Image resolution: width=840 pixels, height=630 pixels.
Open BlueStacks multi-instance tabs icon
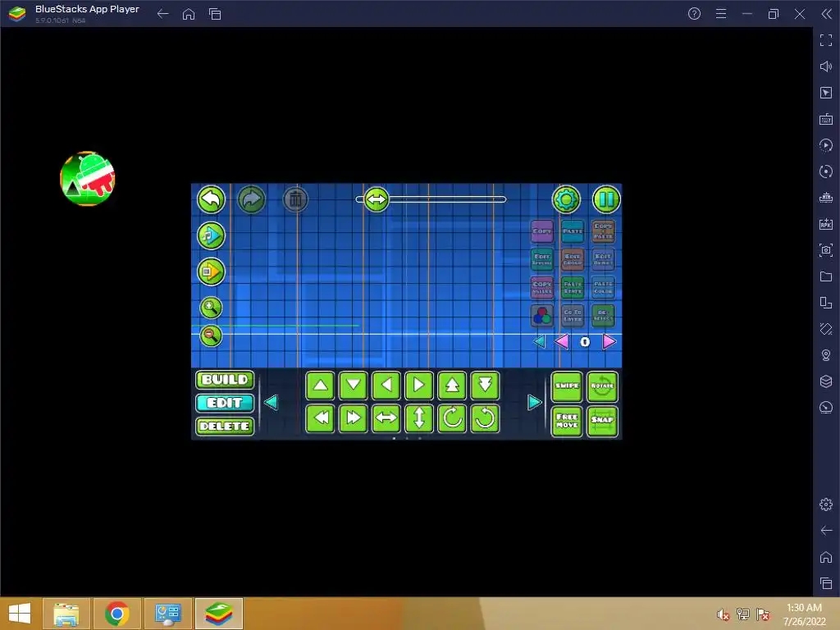coord(215,14)
